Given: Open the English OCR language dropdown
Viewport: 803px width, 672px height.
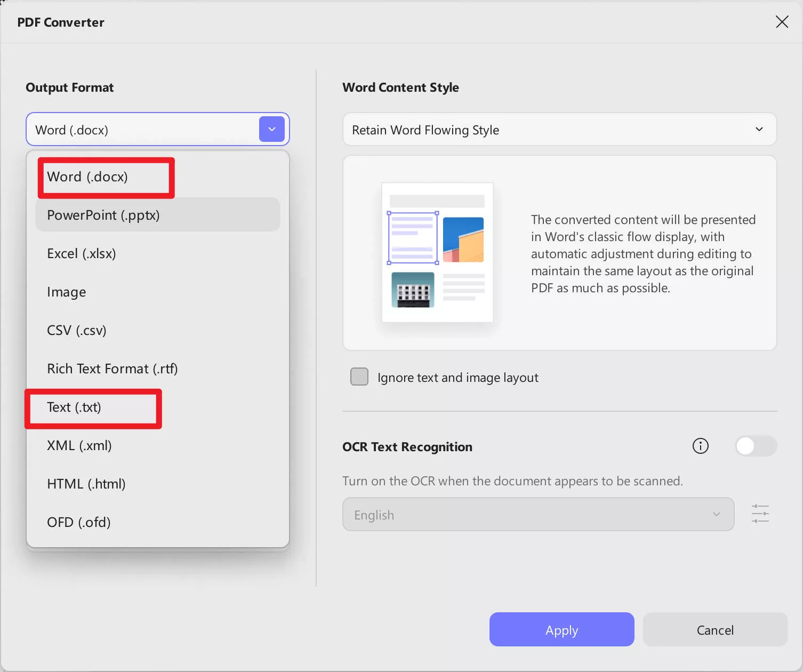Looking at the screenshot, I should (537, 514).
